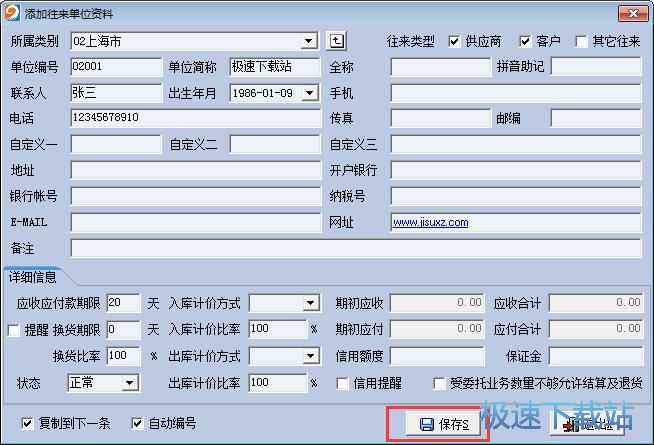Image resolution: width=654 pixels, height=445 pixels.
Task: Click the E-MAIL input field
Action: pos(196,222)
